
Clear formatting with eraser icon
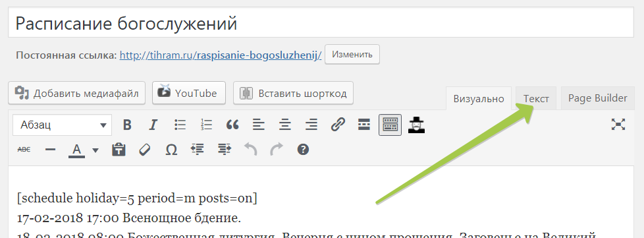coord(145,150)
